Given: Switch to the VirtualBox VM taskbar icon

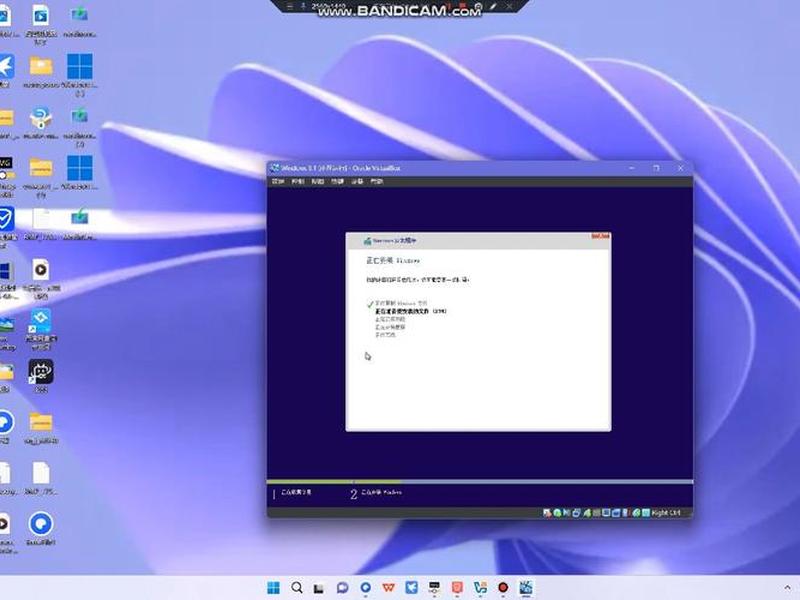Looking at the screenshot, I should (526, 588).
